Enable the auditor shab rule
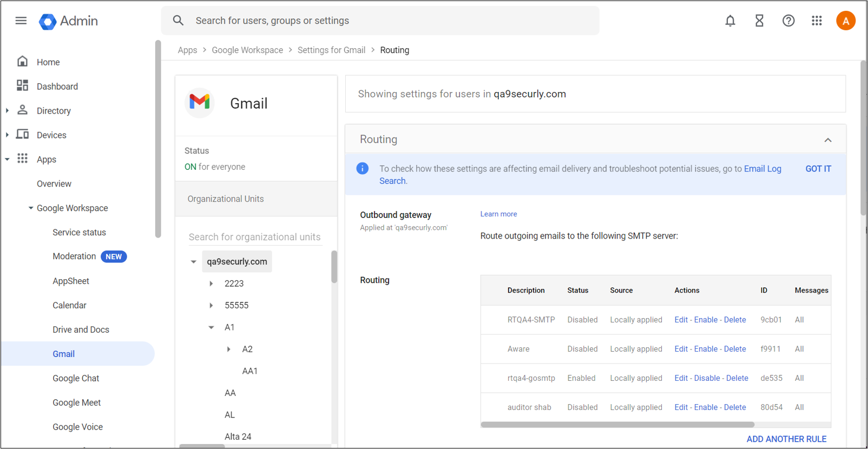868x449 pixels. pos(706,407)
